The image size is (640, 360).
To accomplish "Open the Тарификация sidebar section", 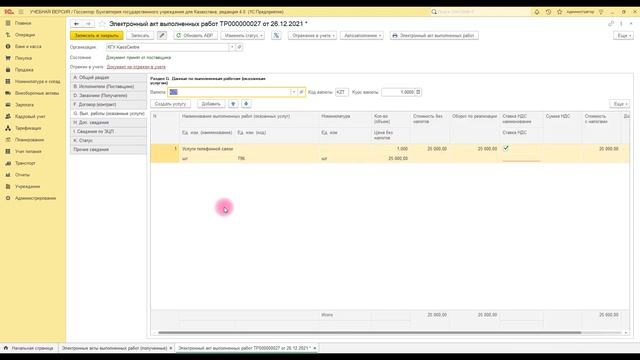I will coord(28,128).
